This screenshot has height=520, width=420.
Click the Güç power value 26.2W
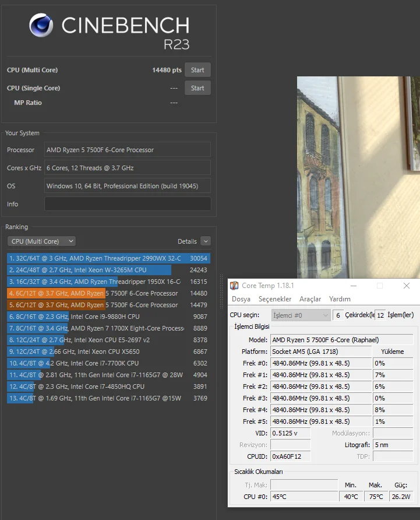(401, 497)
